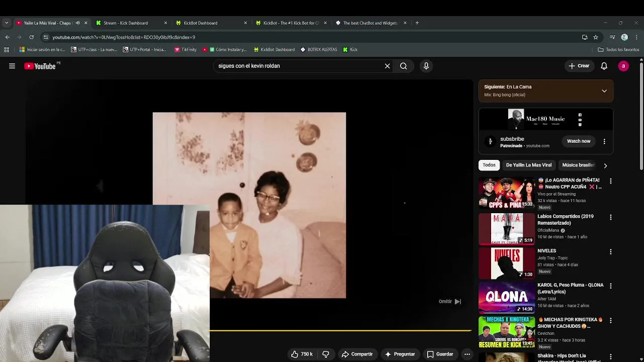Open the notifications bell

tap(604, 66)
